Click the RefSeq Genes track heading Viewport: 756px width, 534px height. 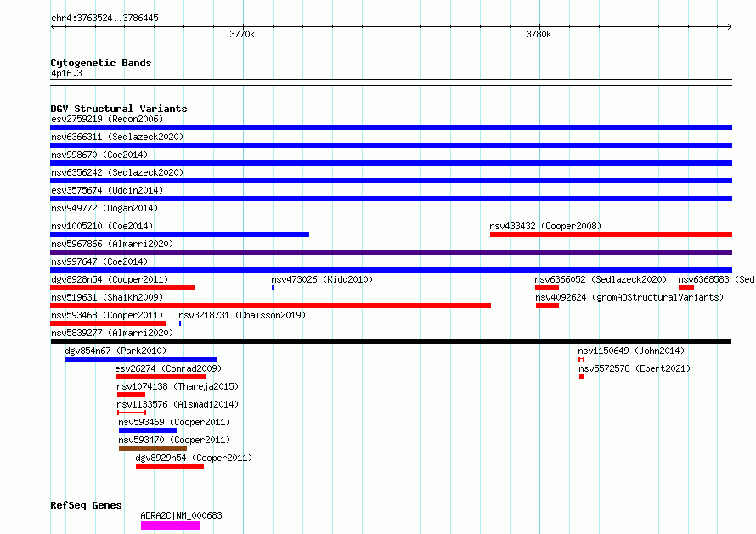(x=86, y=505)
